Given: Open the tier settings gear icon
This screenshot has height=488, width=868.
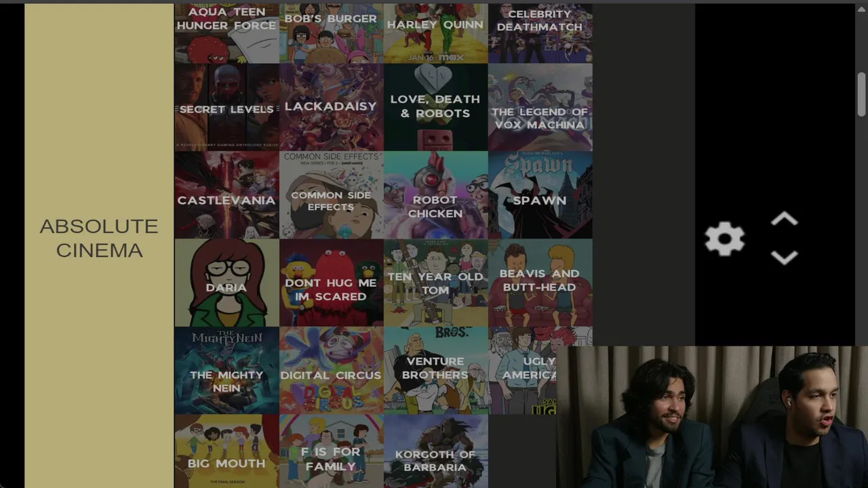Looking at the screenshot, I should coord(724,239).
